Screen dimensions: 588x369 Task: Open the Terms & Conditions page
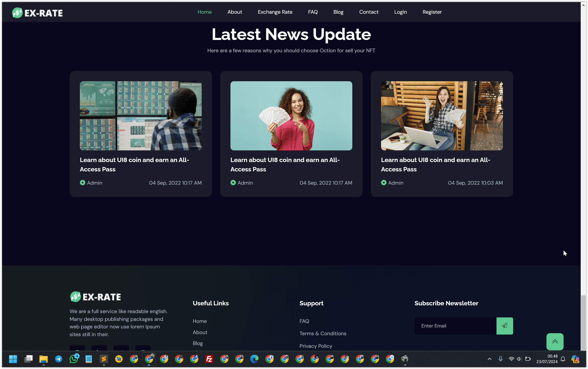pos(323,333)
